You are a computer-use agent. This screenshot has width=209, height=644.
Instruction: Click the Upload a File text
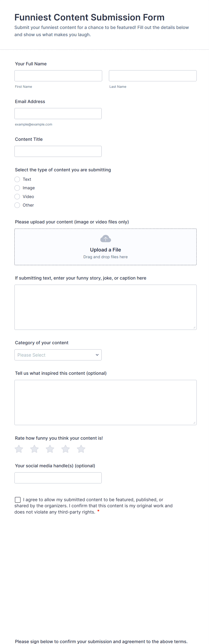coord(105,250)
